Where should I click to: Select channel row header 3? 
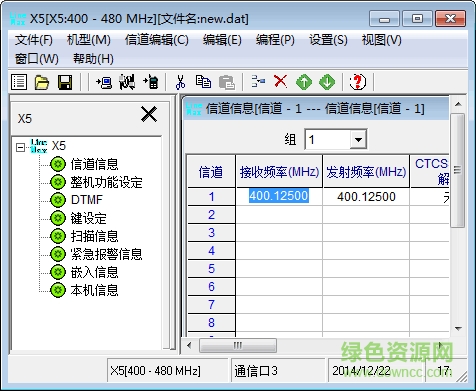(211, 232)
